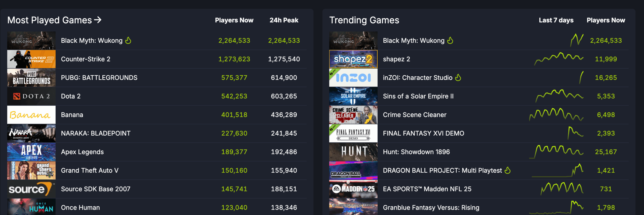Click the shapez 2 seven-day trend sparkline
Image resolution: width=644 pixels, height=215 pixels.
coord(558,59)
